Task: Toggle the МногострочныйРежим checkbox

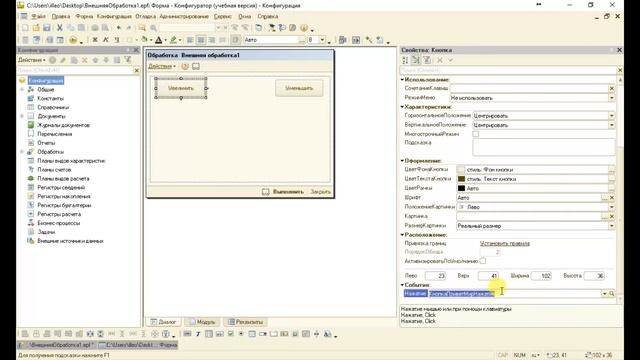Action: (476, 134)
